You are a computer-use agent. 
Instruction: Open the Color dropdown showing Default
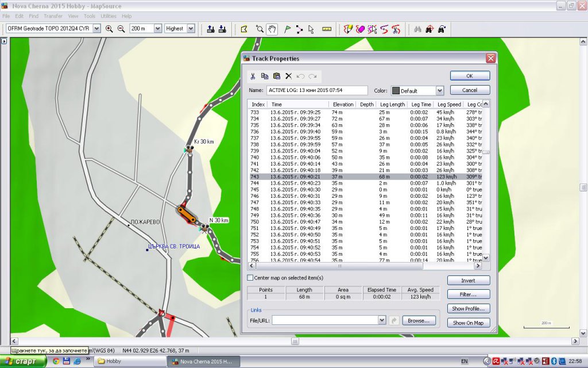[x=439, y=91]
